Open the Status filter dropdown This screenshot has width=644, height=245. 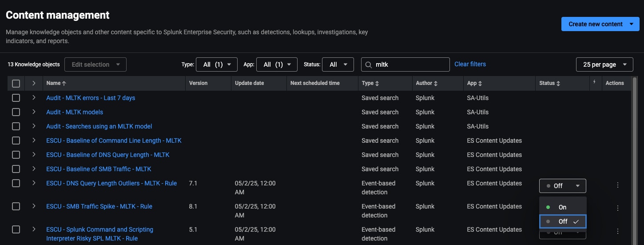(338, 64)
